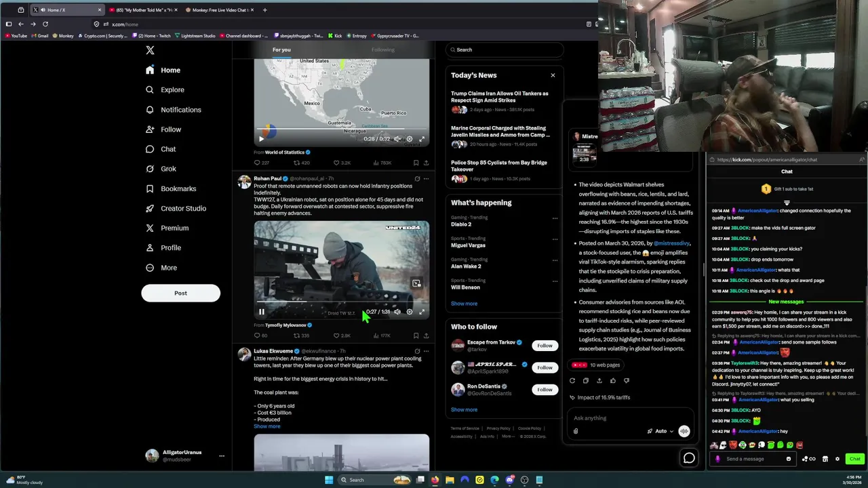
Task: Open the Auto model dropdown in Grok
Action: [x=660, y=431]
